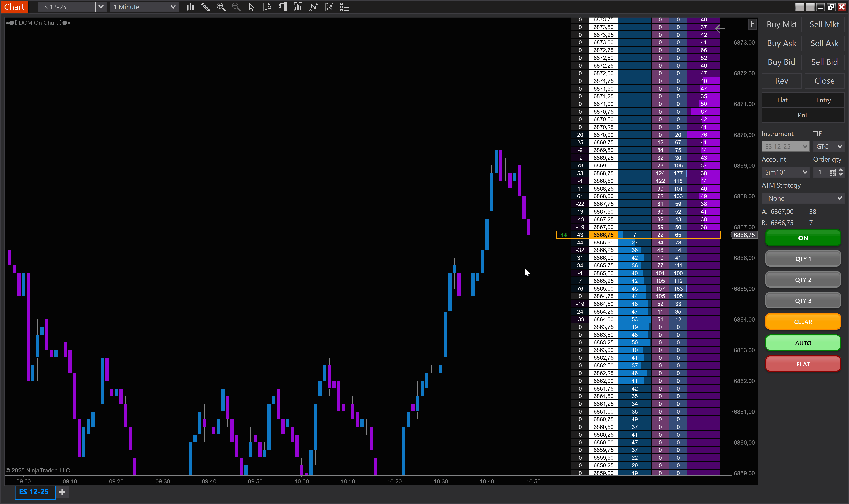Expand the ATM Strategy None dropdown
The width and height of the screenshot is (849, 504).
803,198
